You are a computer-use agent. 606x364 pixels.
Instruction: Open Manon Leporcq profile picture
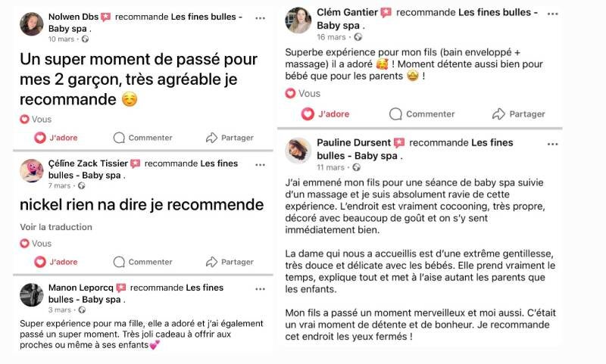click(31, 294)
